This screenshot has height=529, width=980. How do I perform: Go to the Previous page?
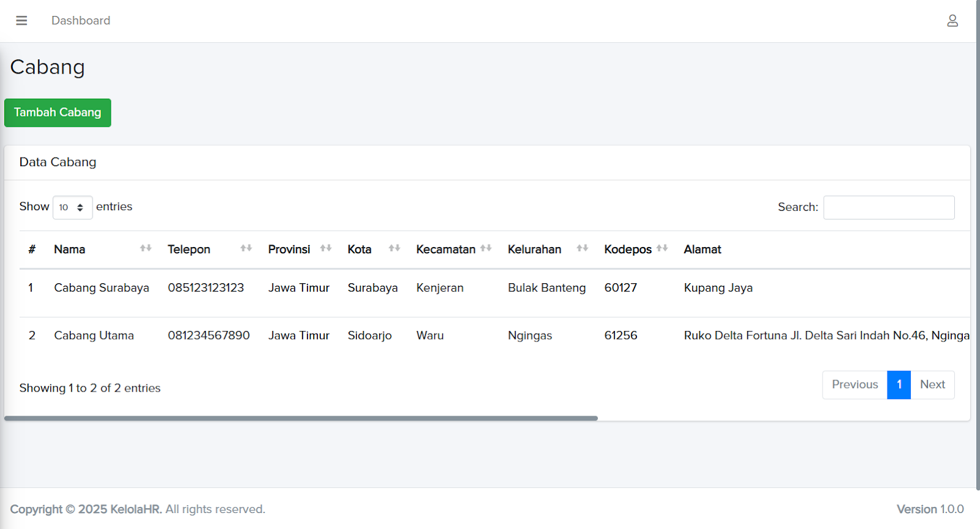pyautogui.click(x=854, y=385)
